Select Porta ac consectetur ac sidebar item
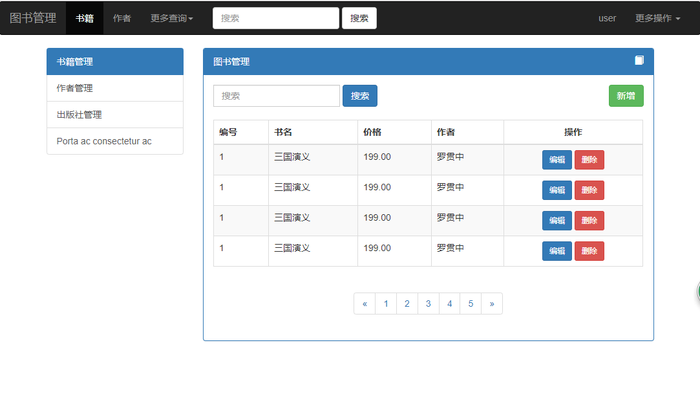The width and height of the screenshot is (700, 398). [x=115, y=141]
